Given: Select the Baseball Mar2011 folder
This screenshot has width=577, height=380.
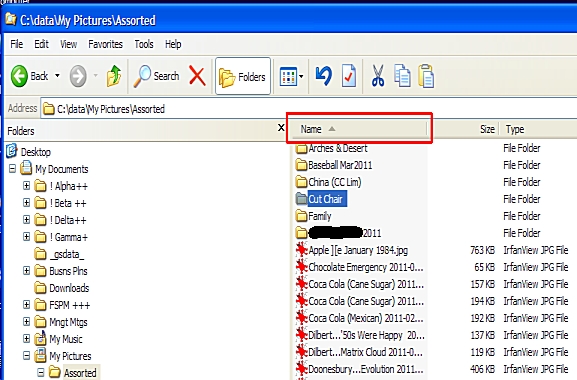Looking at the screenshot, I should pos(340,165).
